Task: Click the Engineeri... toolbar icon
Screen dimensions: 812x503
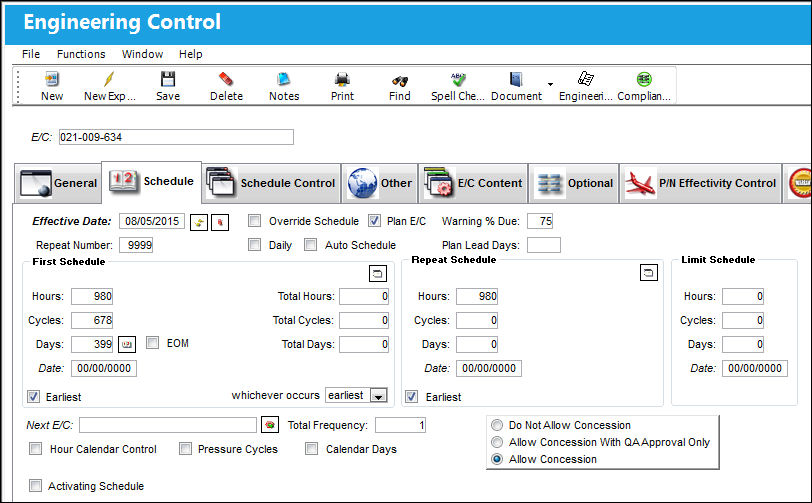Action: (586, 79)
